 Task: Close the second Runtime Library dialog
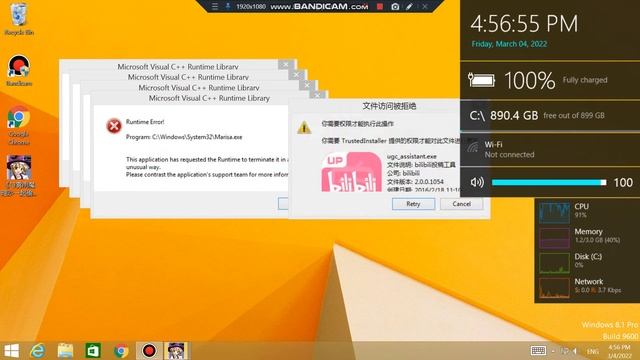[x=307, y=85]
